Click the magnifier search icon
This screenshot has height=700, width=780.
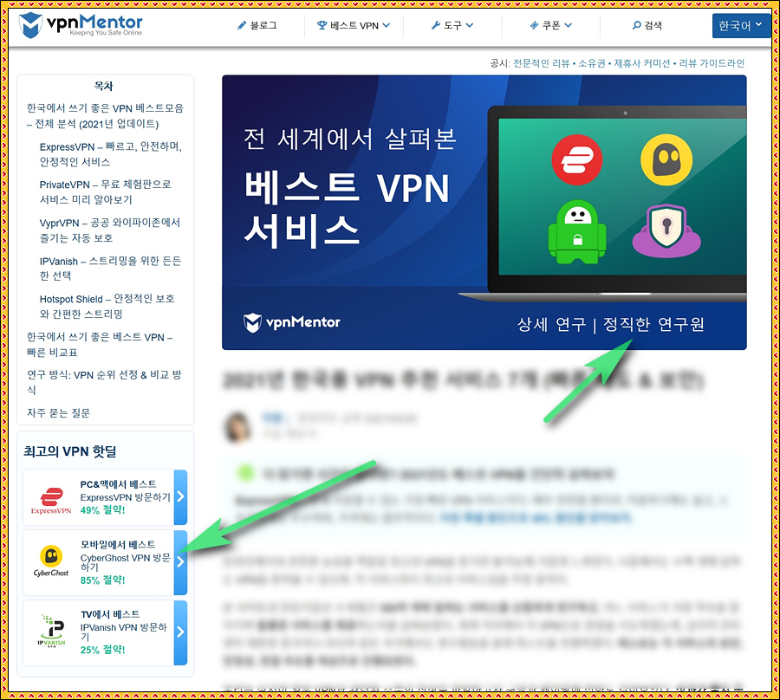point(636,25)
